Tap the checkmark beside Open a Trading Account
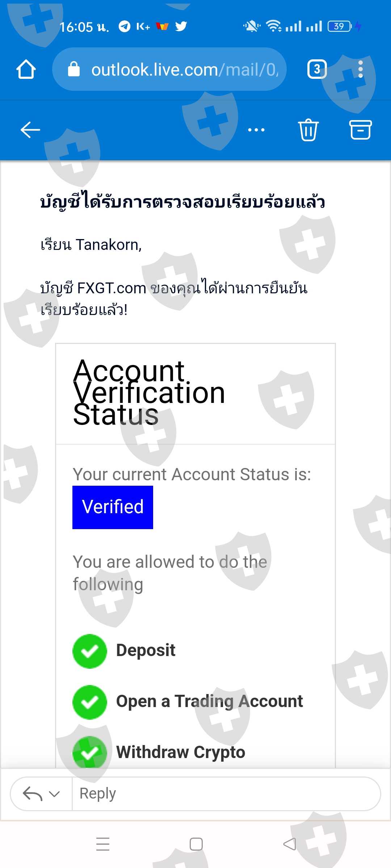391x868 pixels. pyautogui.click(x=90, y=702)
